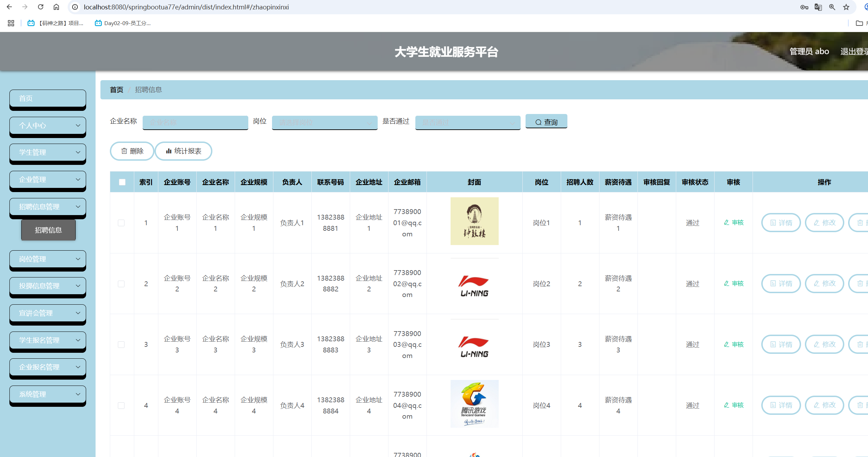Check the row 3 checkbox

click(121, 344)
